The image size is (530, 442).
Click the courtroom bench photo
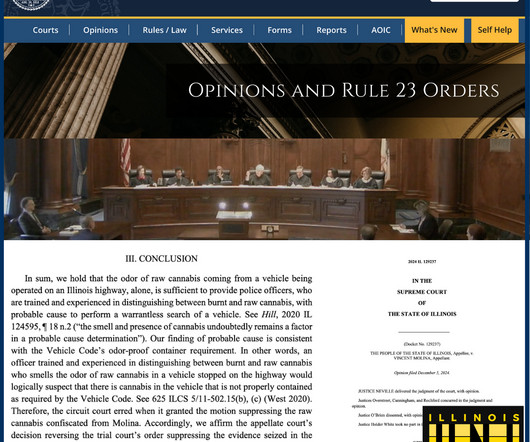coord(264,189)
